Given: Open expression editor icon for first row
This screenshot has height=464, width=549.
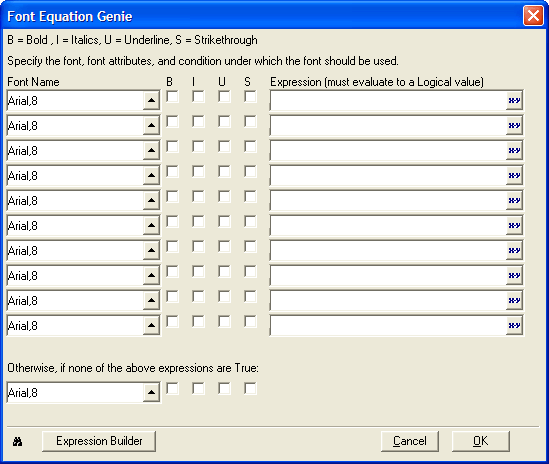Looking at the screenshot, I should 514,101.
